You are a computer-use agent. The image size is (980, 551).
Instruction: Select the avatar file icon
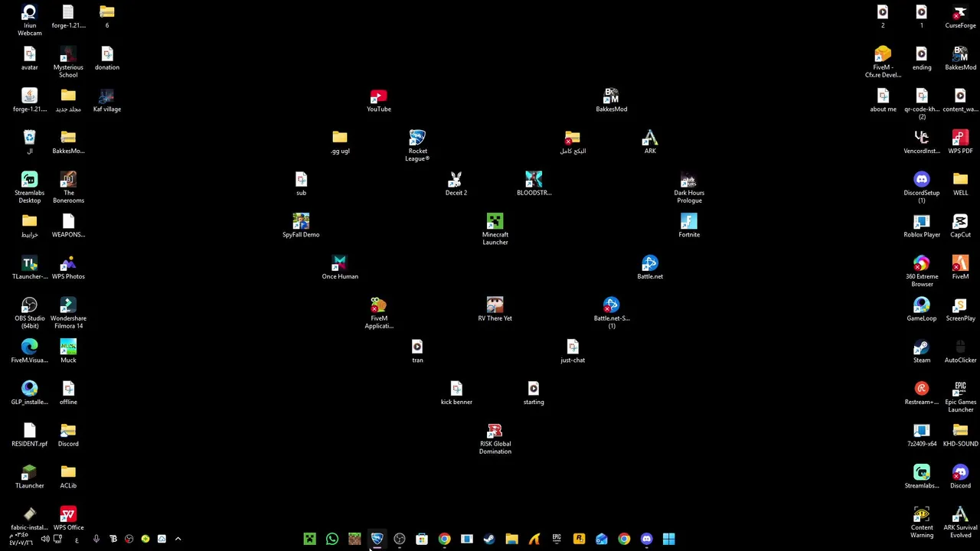point(29,59)
